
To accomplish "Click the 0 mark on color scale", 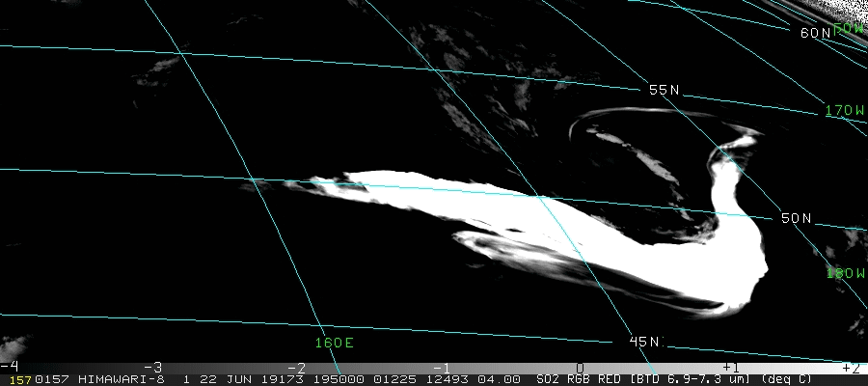I will tap(580, 368).
